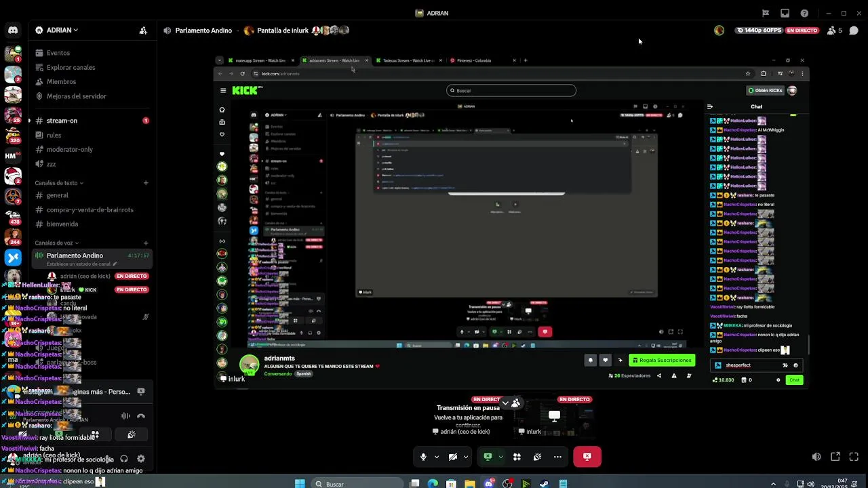Open activities icon in call controls
Viewport: 868px width, 488px height.
click(517, 457)
